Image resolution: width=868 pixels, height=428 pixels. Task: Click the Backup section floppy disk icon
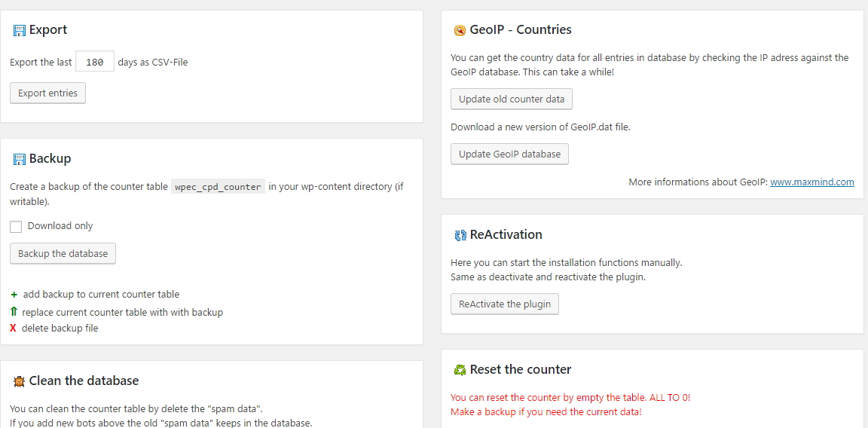click(x=20, y=160)
